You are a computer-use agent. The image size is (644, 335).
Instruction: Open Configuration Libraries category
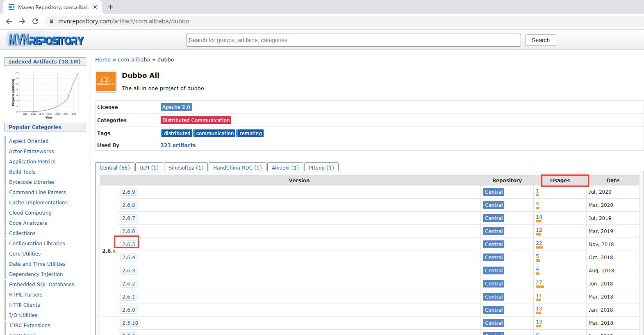[x=37, y=243]
